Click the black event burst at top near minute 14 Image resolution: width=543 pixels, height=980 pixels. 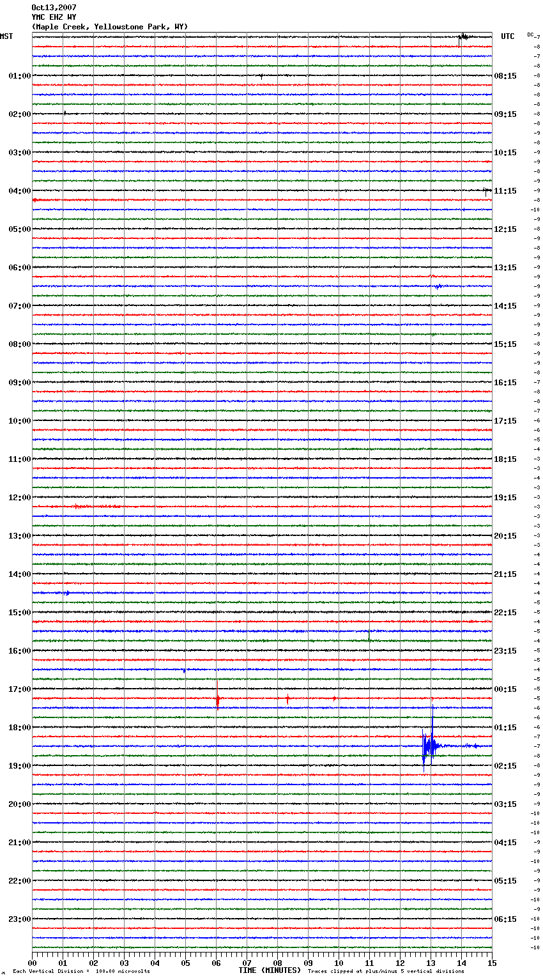tap(464, 38)
